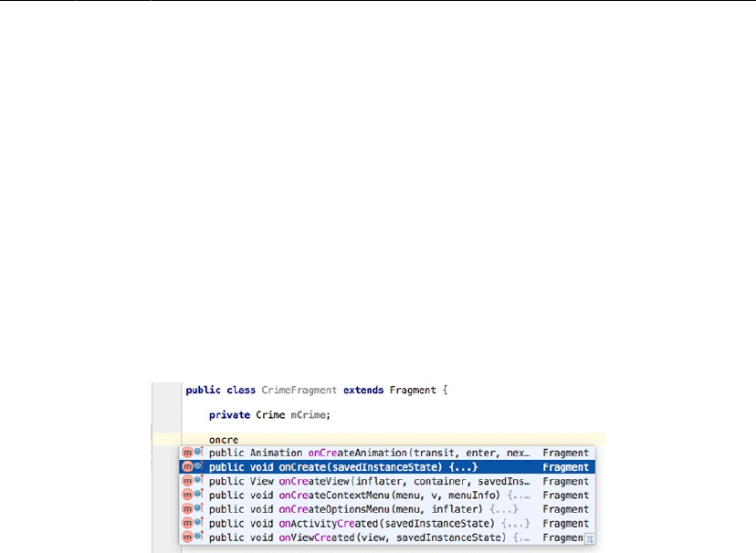The image size is (756, 553).
Task: Click the method icon beside onCreate(savedInstanceState)
Action: (187, 466)
